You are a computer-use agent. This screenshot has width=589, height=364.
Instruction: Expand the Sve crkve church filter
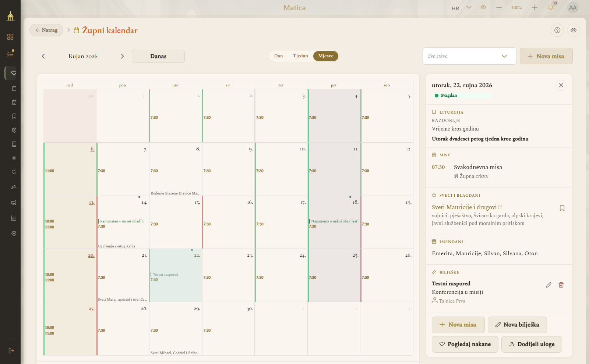click(x=470, y=56)
